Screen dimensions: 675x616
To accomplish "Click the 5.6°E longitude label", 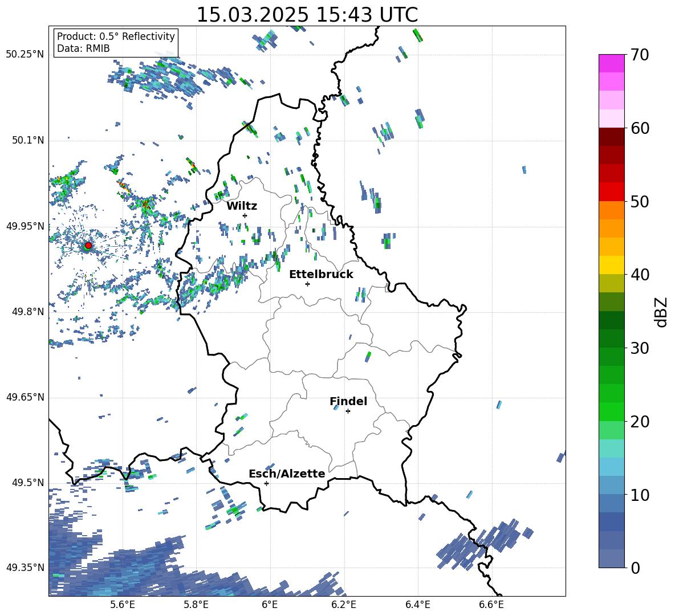I will [x=123, y=605].
